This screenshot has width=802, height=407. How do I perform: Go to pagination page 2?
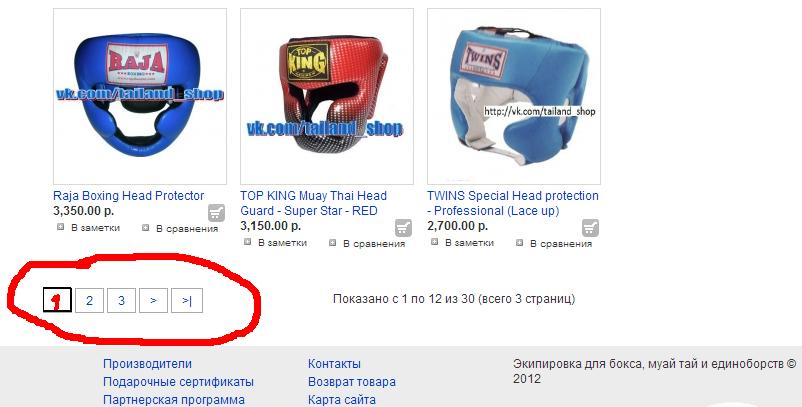pyautogui.click(x=90, y=301)
